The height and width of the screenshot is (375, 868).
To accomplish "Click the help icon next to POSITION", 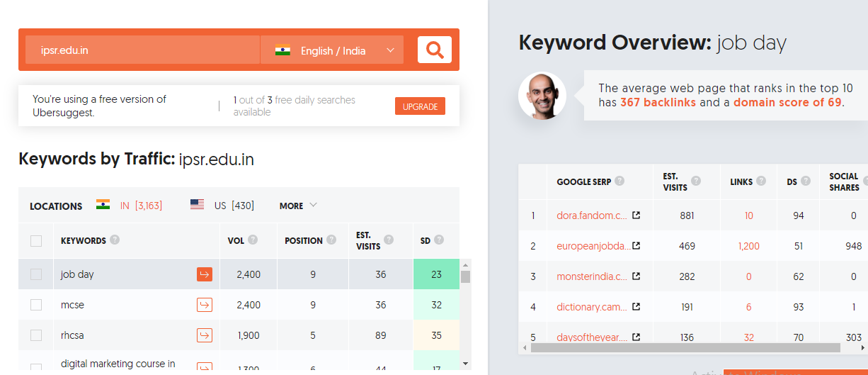I will (x=331, y=240).
